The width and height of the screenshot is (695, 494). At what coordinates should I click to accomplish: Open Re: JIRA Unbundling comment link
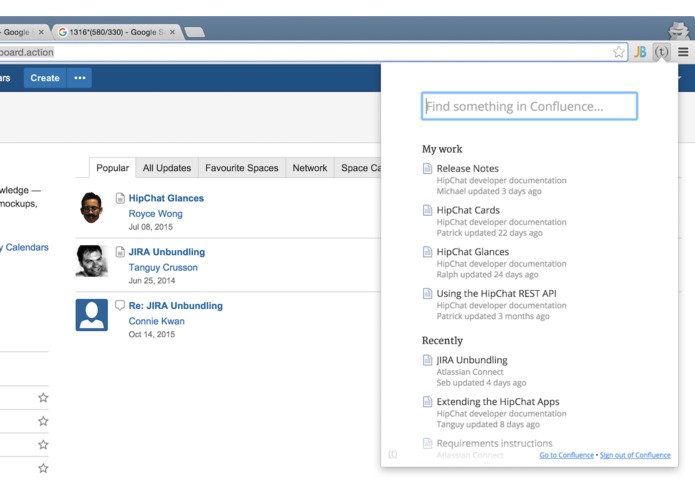(x=176, y=306)
